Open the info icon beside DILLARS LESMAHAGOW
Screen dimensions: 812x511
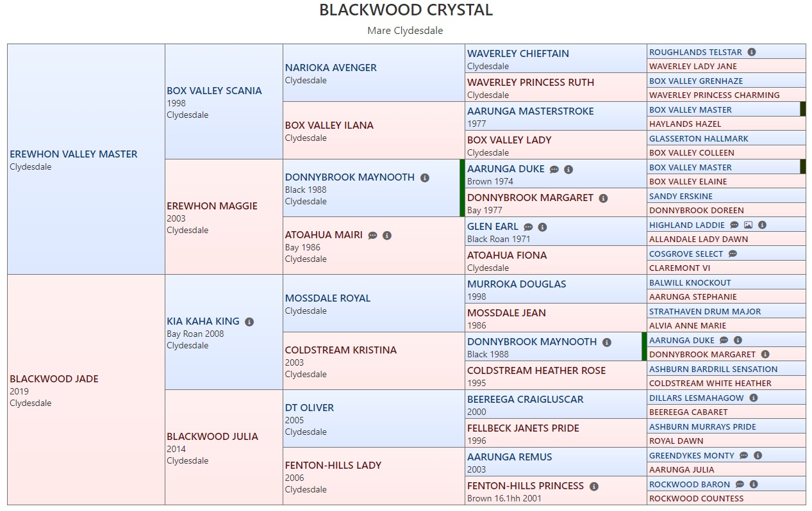click(754, 398)
